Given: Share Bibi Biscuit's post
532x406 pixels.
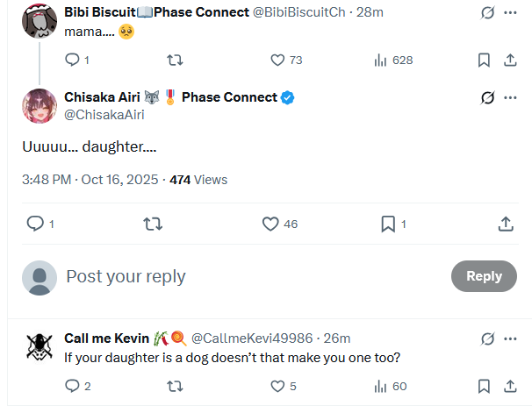Looking at the screenshot, I should pos(509,60).
